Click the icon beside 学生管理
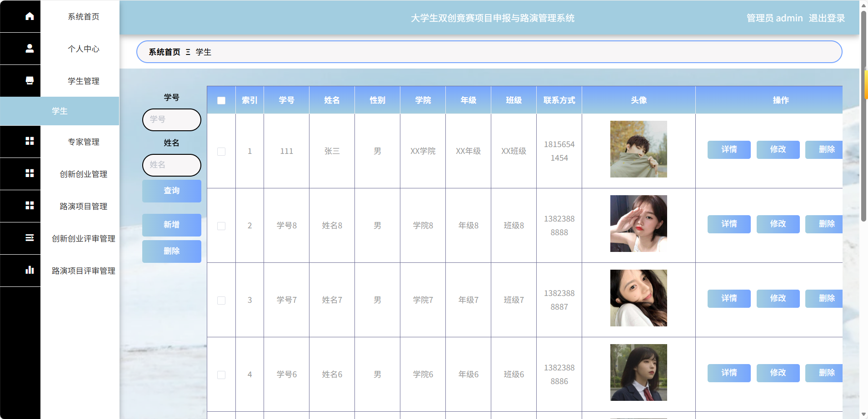868x419 pixels. coord(30,80)
